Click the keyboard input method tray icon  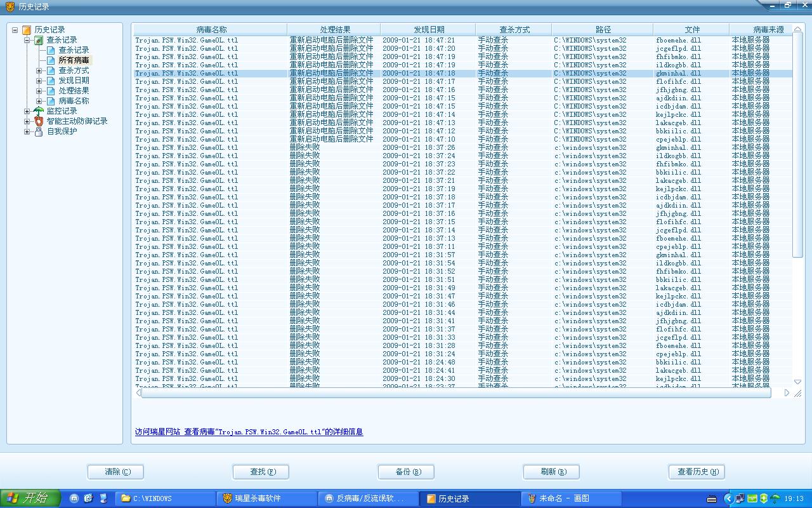712,498
